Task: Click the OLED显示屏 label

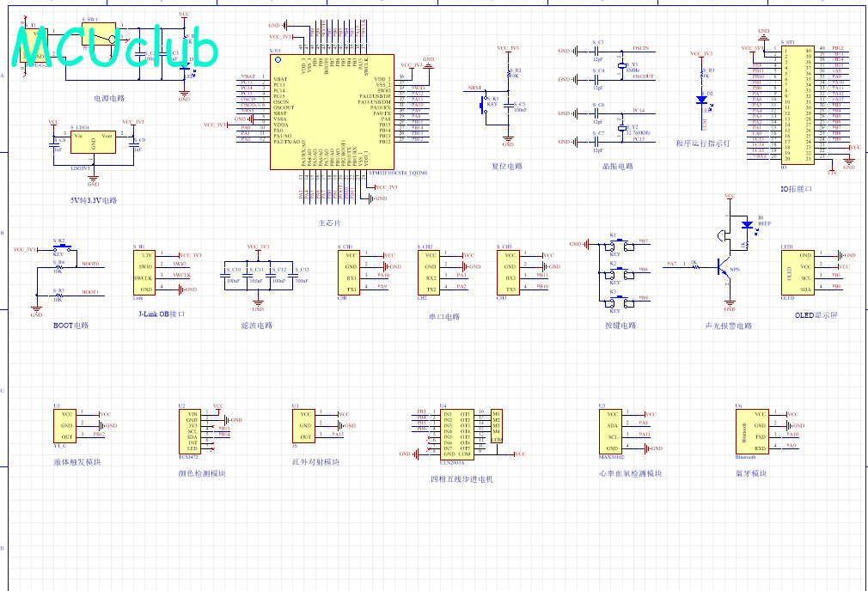Action: pyautogui.click(x=816, y=315)
